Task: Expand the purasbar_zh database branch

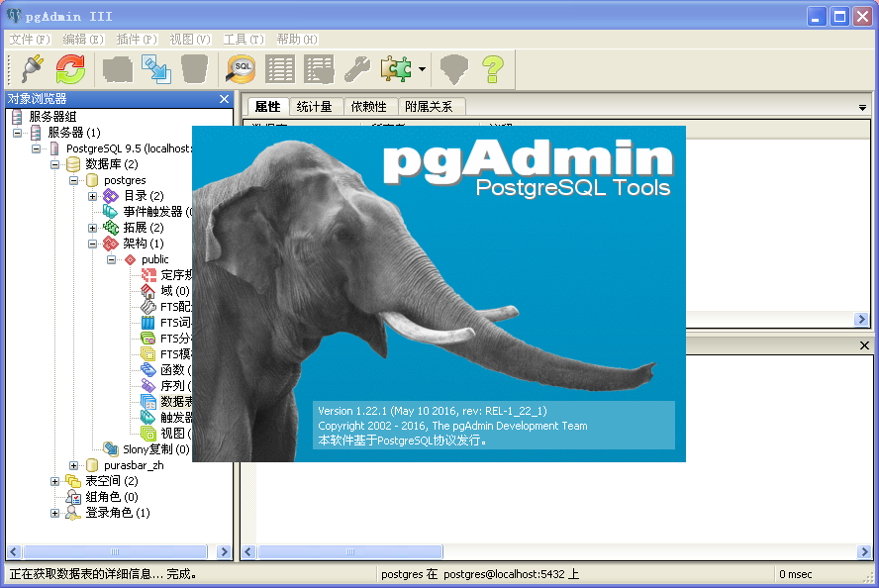Action: (73, 466)
